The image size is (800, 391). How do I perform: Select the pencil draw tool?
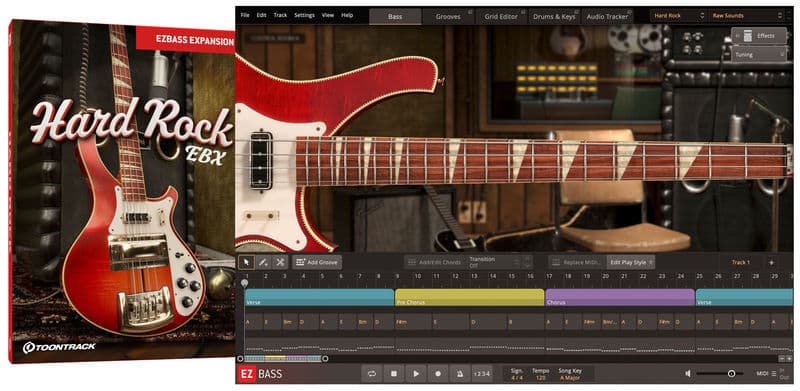click(x=263, y=262)
